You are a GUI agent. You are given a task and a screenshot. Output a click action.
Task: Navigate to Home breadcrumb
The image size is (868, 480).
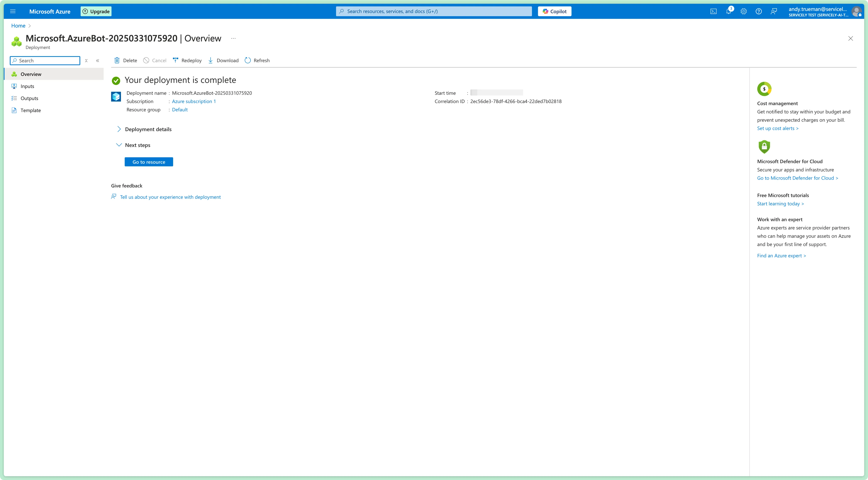click(x=18, y=26)
